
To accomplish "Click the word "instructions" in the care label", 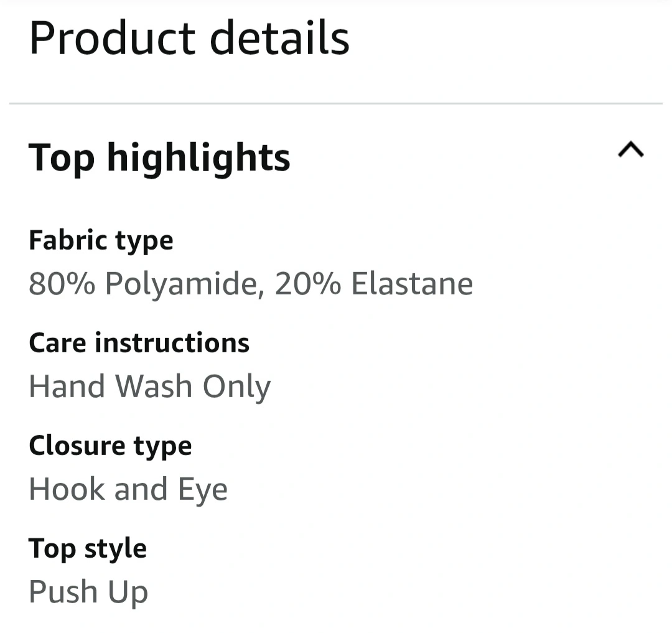I will coord(172,343).
